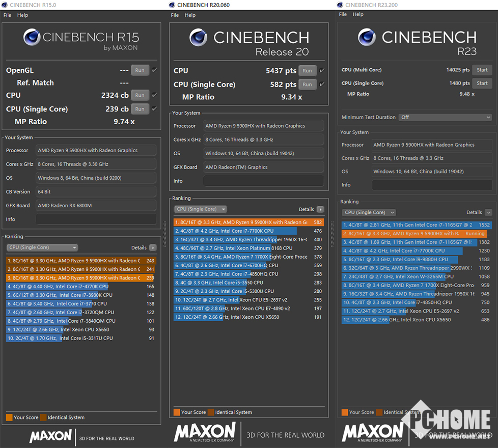The height and width of the screenshot is (448, 498).
Task: Select the first Ryzen 9 5900HX row scoring 243
Action: point(81,261)
